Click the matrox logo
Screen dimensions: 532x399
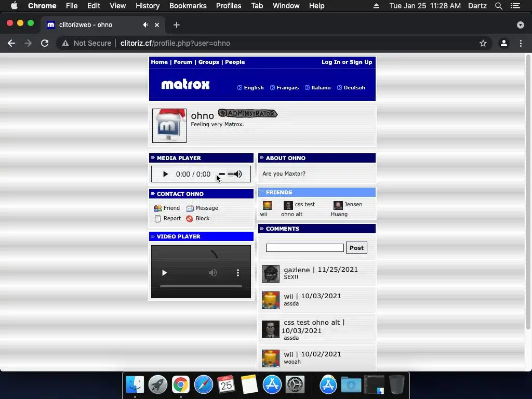coord(185,85)
